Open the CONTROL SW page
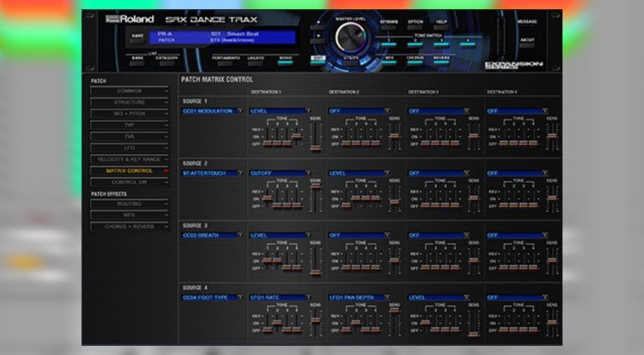The height and width of the screenshot is (355, 644). 130,182
